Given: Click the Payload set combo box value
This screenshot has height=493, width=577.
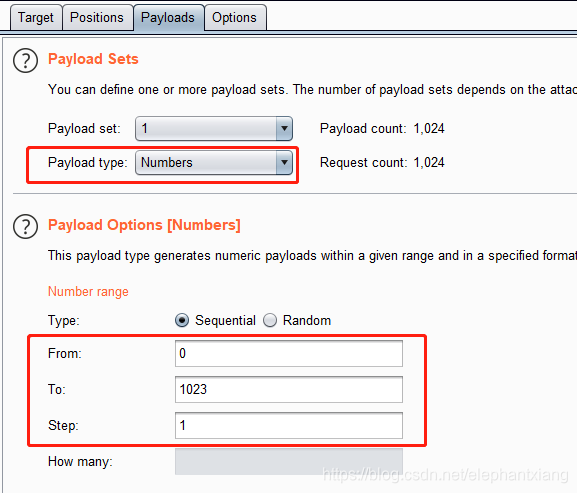Looking at the screenshot, I should pyautogui.click(x=206, y=128).
